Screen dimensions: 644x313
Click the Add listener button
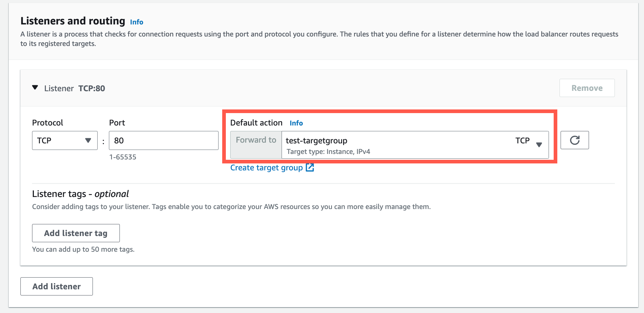[x=56, y=286]
